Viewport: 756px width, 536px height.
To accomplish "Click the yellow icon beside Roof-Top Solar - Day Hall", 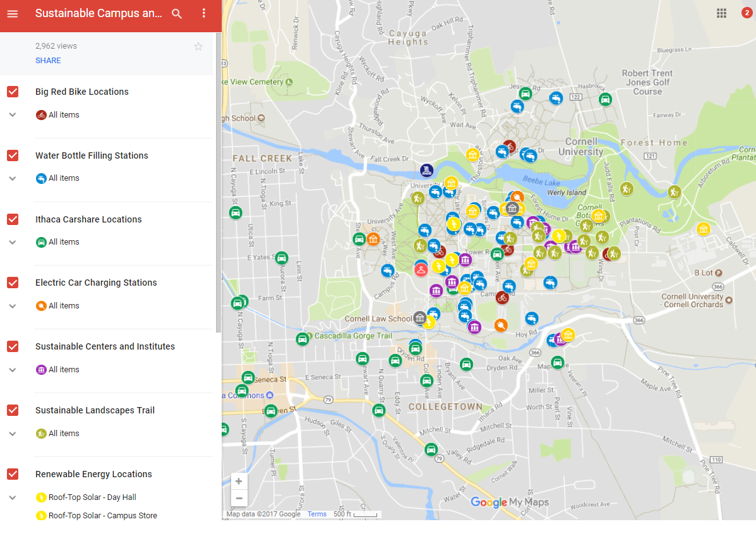I will click(41, 497).
